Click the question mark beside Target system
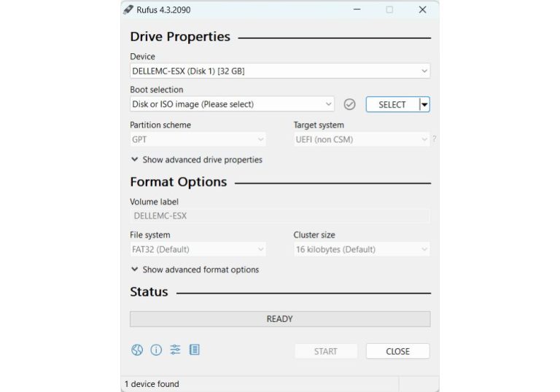This screenshot has height=392, width=560. click(435, 139)
